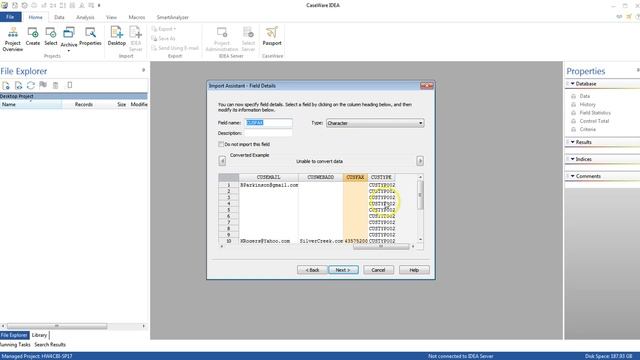Open Help from the Import Assistant
640x360 pixels.
coord(414,270)
